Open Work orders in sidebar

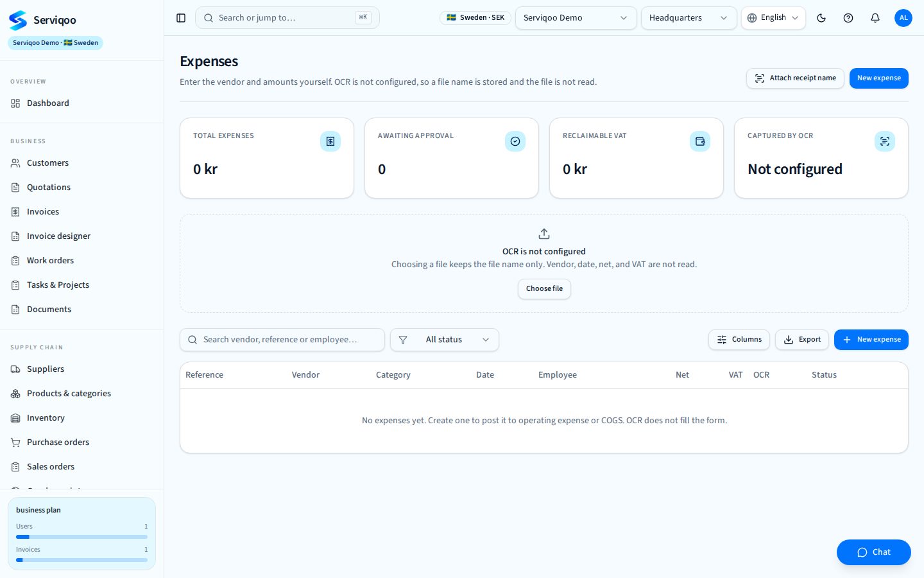click(81, 261)
